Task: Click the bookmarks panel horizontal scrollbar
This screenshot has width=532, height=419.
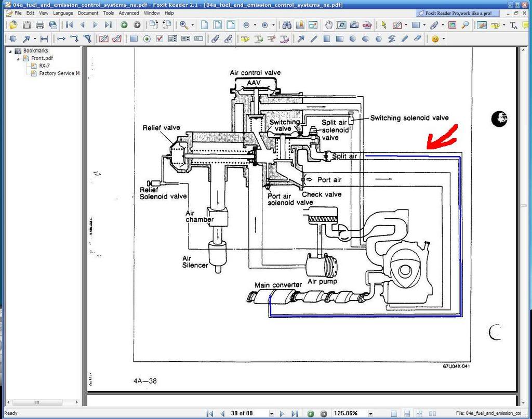Action: [x=41, y=402]
